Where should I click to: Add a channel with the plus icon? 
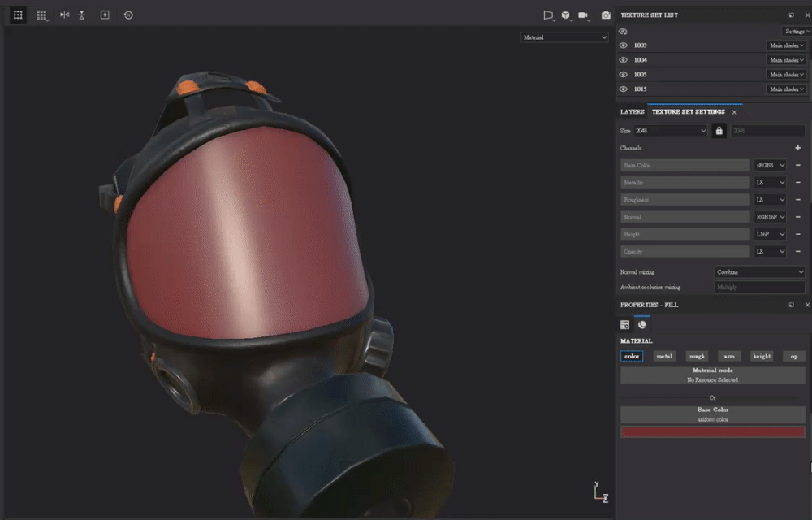pos(797,148)
